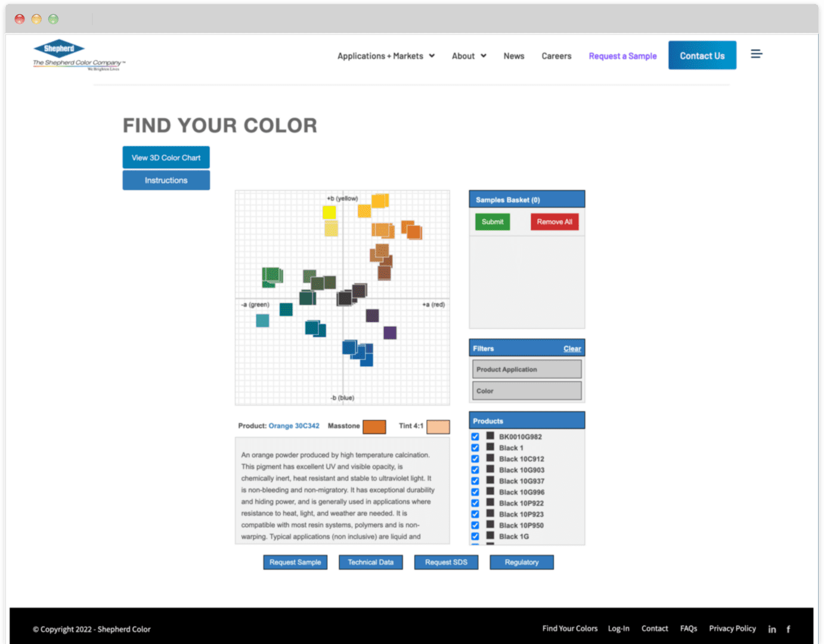Uncheck the Black 10P950 checkbox
This screenshot has height=644, width=824.
pos(475,525)
